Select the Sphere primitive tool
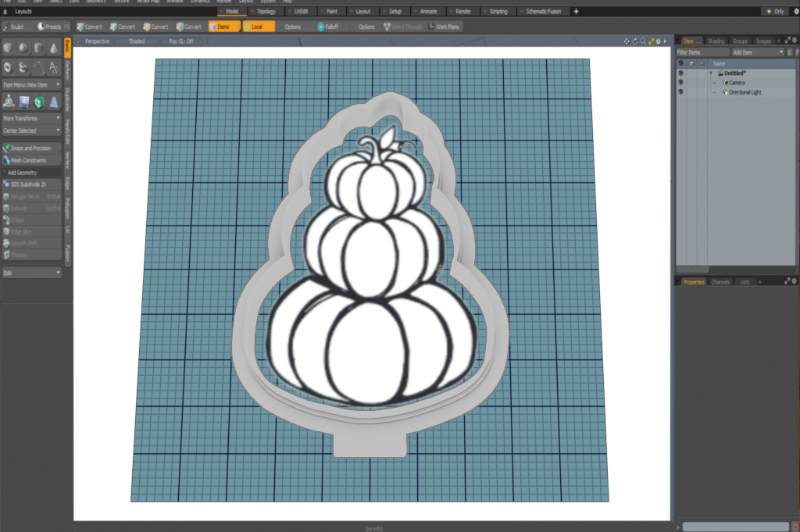The image size is (800, 532). point(23,48)
